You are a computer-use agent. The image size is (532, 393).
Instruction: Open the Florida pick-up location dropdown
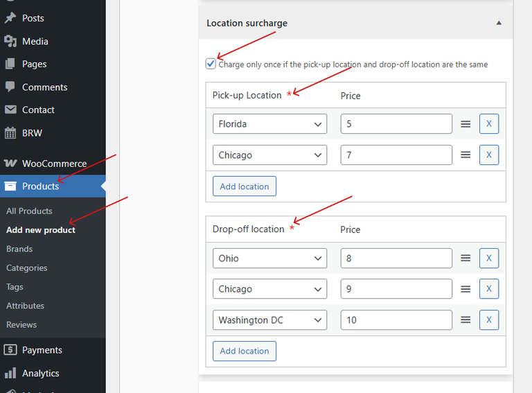point(269,124)
